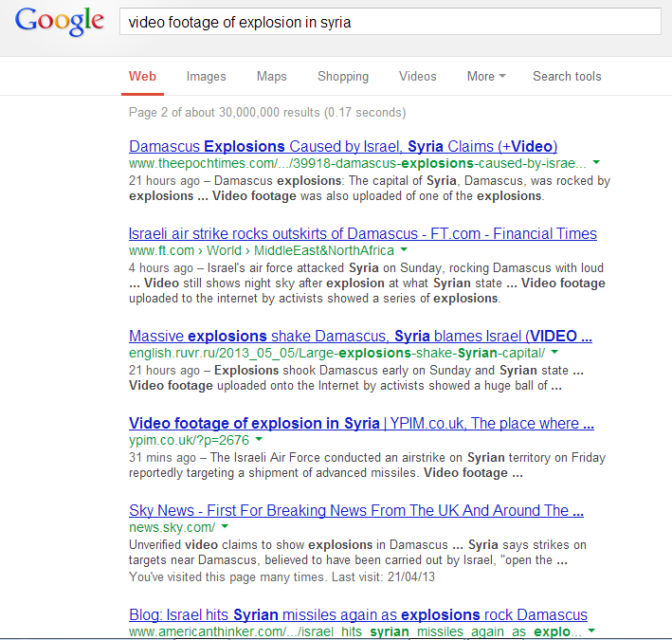The height and width of the screenshot is (640, 672).
Task: Click the 'ypim.co.uk/?p=2676' URL text
Action: click(189, 440)
